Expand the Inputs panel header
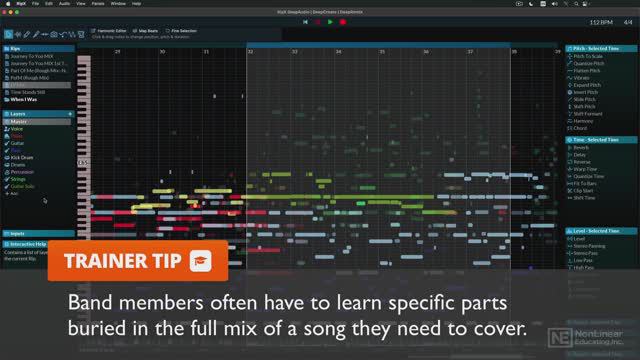This screenshot has height=360, width=640. coord(39,234)
